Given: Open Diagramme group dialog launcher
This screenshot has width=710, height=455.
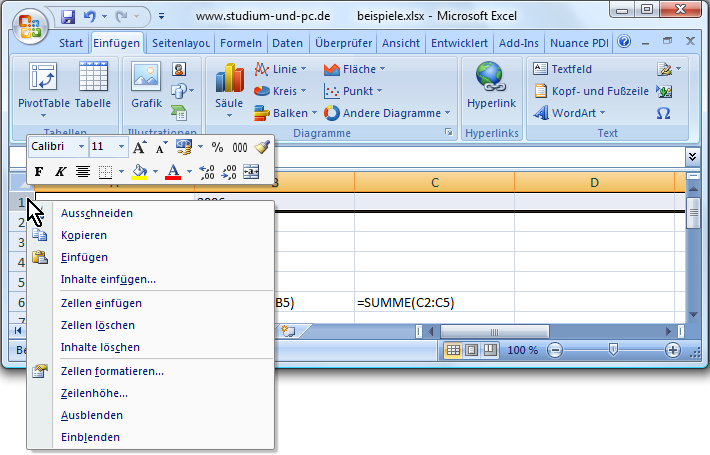Looking at the screenshot, I should [x=448, y=132].
